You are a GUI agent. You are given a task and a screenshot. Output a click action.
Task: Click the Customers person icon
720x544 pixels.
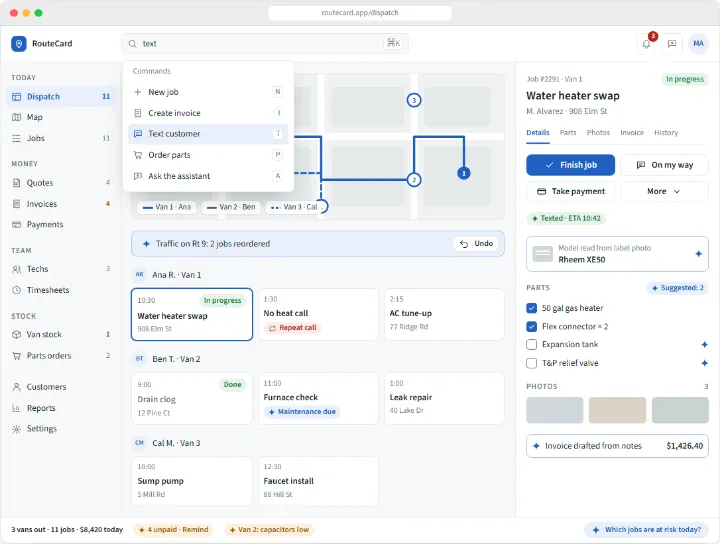point(17,387)
